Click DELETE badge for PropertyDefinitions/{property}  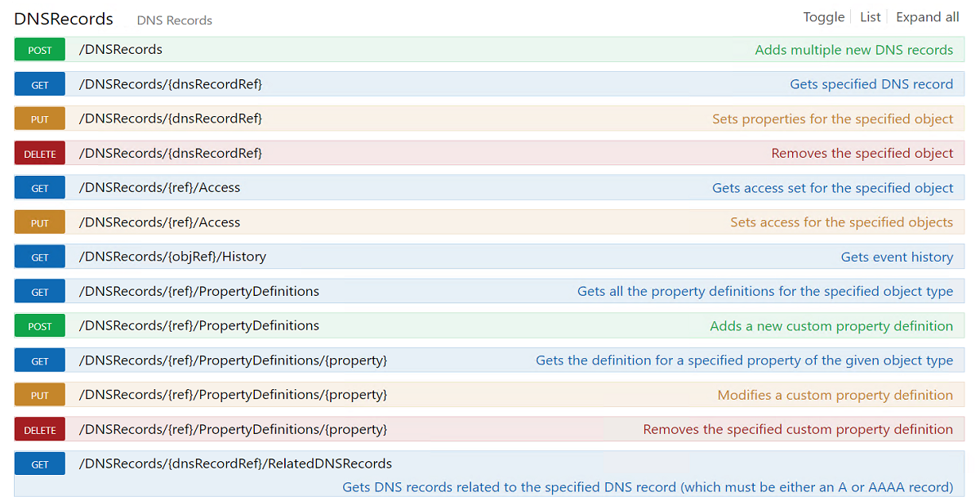click(x=39, y=430)
